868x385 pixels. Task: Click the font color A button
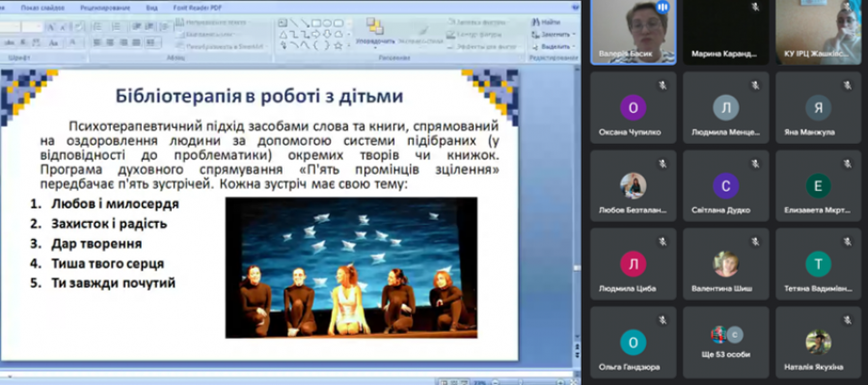coord(73,42)
